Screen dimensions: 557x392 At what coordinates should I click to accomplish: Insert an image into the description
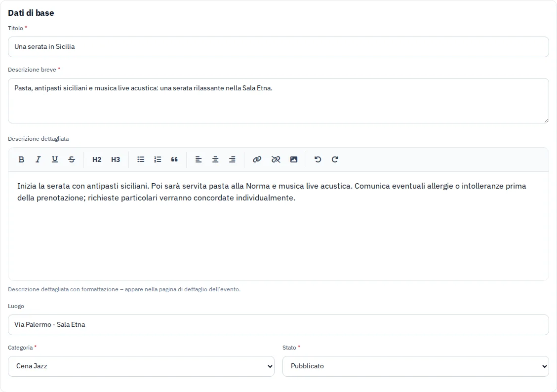(x=294, y=159)
